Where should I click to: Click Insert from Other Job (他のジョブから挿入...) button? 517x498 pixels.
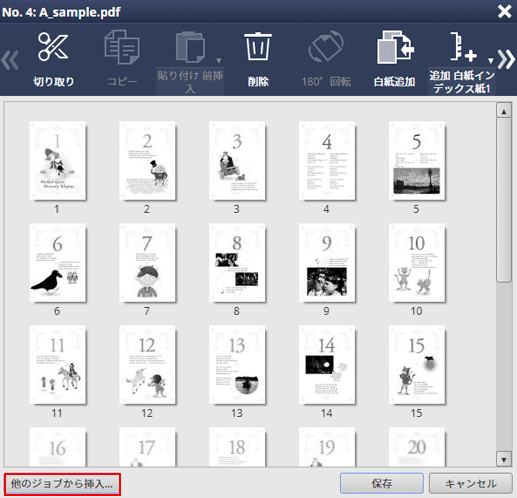(x=62, y=484)
